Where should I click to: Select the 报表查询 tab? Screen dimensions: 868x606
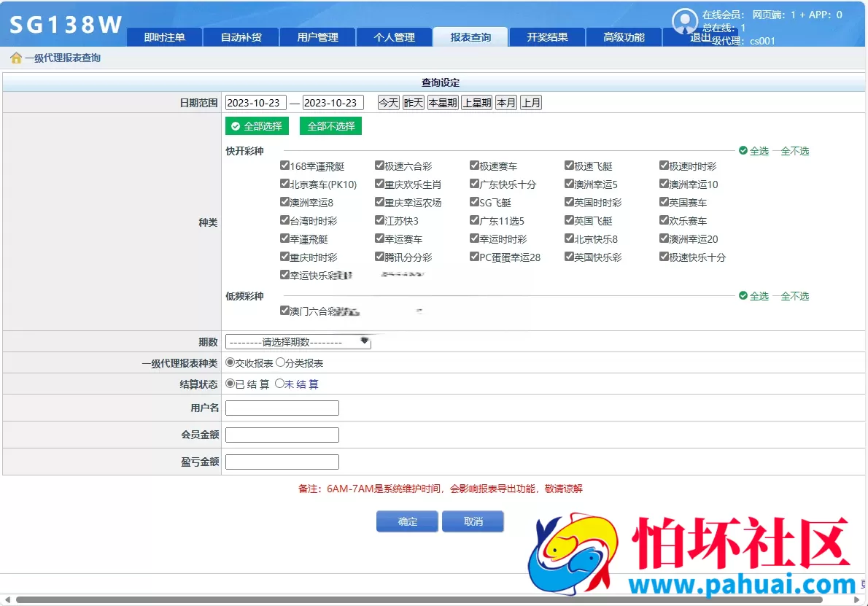click(470, 37)
